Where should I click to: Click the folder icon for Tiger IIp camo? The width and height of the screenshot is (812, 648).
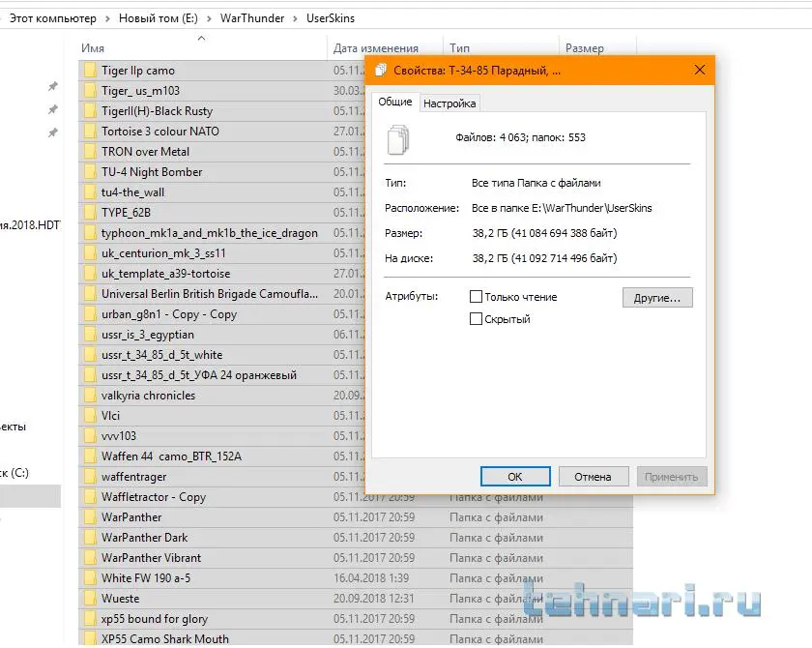pyautogui.click(x=90, y=71)
